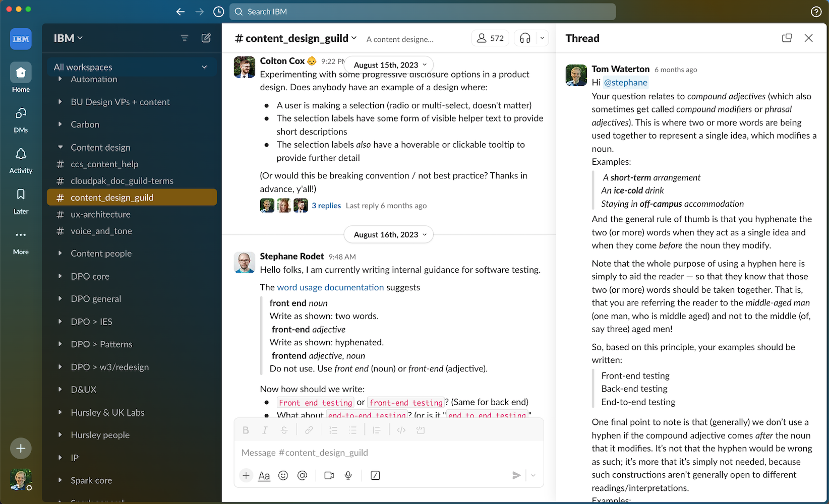Click Colton Cox's name
829x504 pixels.
pyautogui.click(x=282, y=61)
